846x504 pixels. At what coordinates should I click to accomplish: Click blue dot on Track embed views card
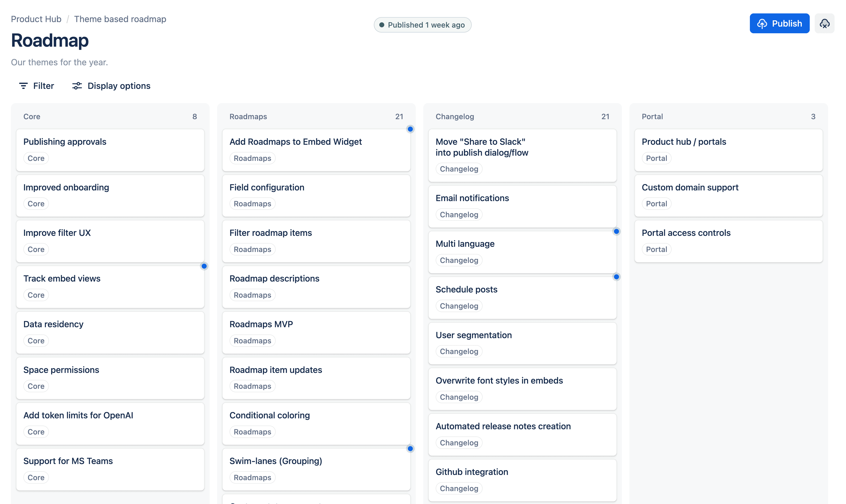click(x=204, y=266)
